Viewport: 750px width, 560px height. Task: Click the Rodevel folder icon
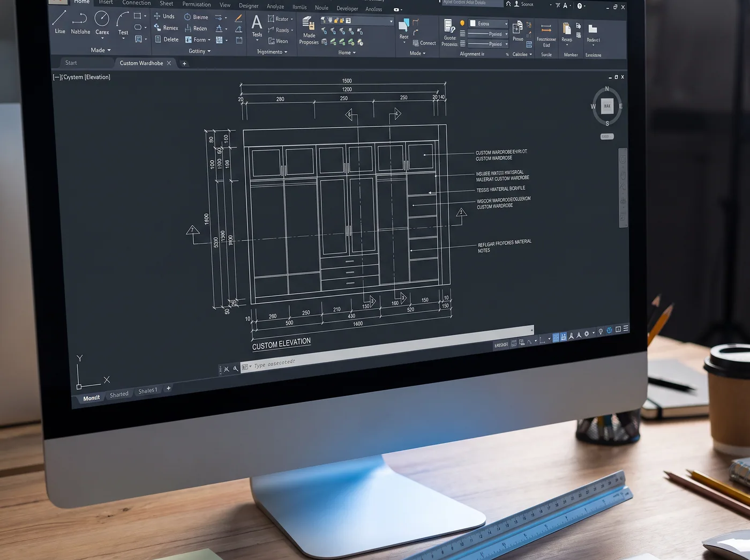[x=592, y=29]
